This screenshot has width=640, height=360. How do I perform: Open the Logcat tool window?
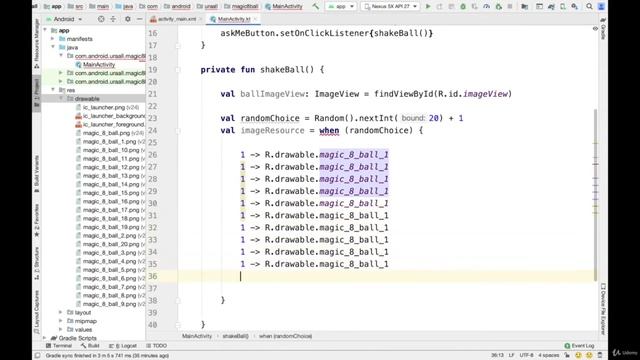pos(123,346)
